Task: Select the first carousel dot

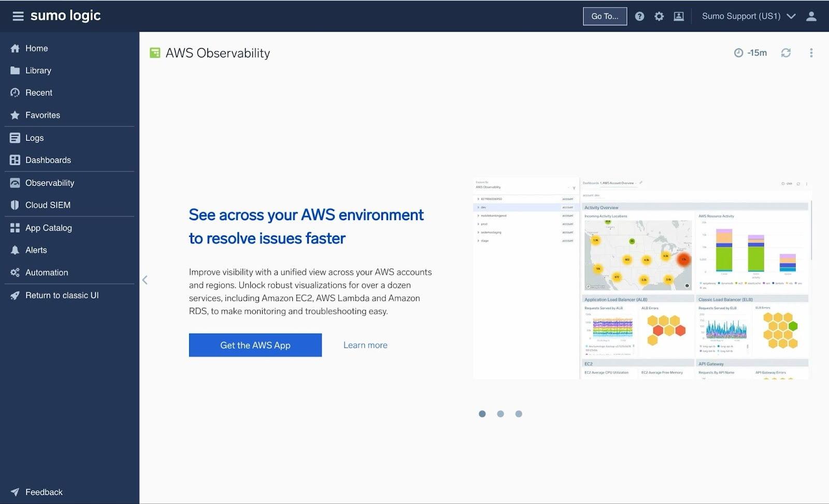Action: click(482, 414)
